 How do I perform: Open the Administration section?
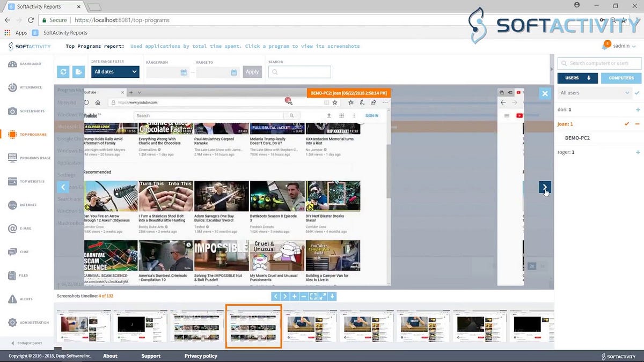coord(28,322)
